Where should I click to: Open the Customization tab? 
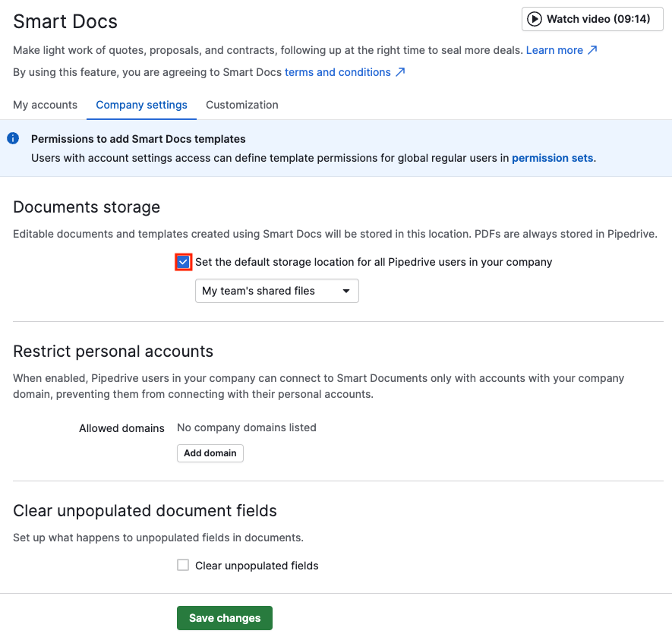241,105
